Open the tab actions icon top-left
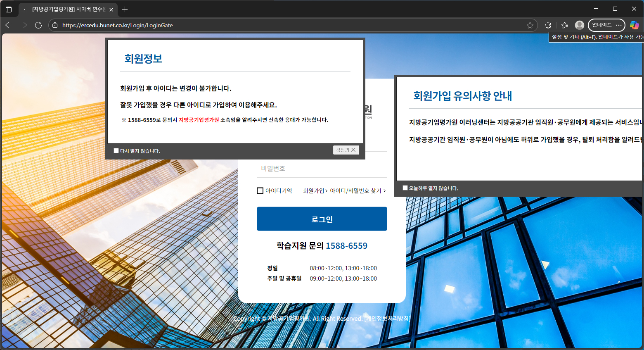 click(9, 9)
